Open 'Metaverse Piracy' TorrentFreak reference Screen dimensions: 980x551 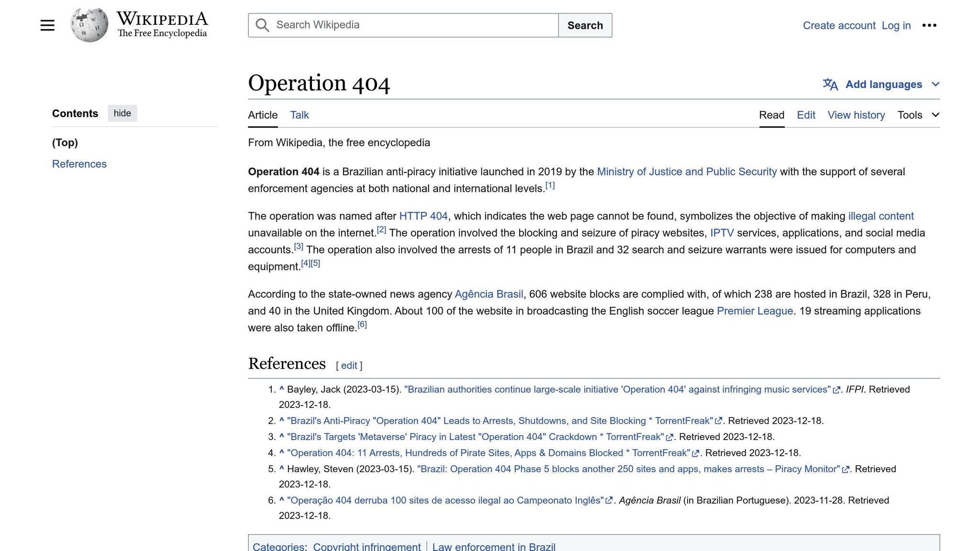tap(476, 437)
